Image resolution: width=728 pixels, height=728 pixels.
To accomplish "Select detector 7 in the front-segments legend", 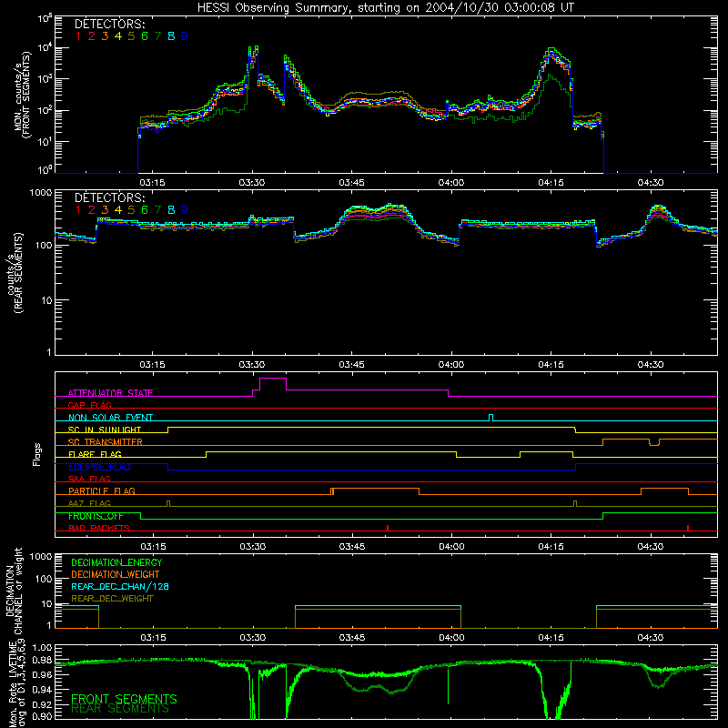I will [157, 36].
